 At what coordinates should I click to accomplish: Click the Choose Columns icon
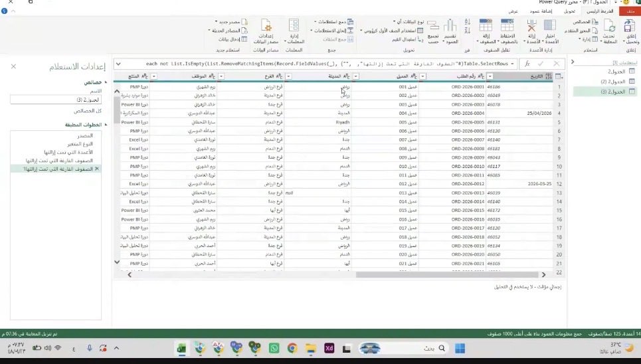(550, 25)
